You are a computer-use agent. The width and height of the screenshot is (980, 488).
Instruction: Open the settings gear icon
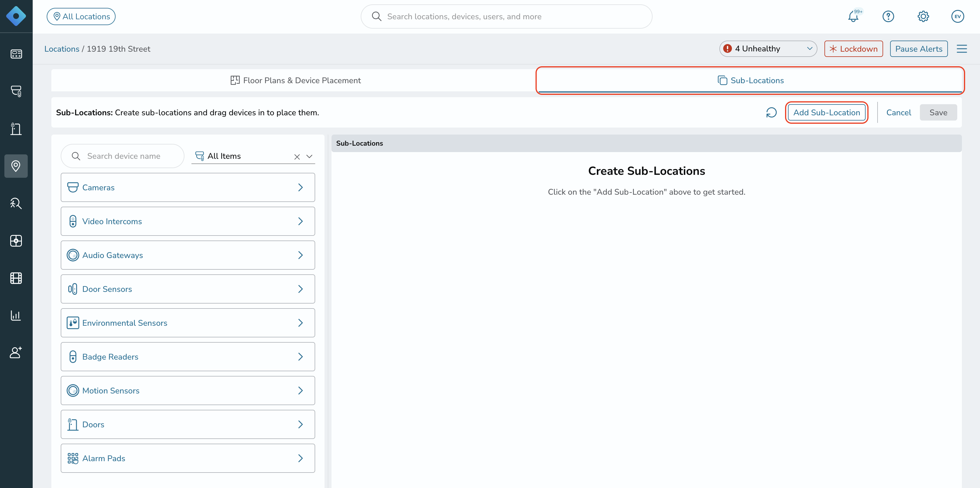[x=923, y=16]
